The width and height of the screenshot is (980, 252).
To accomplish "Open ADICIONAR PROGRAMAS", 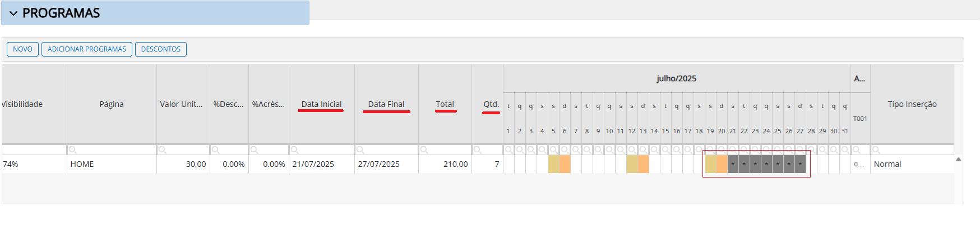I will pyautogui.click(x=87, y=49).
